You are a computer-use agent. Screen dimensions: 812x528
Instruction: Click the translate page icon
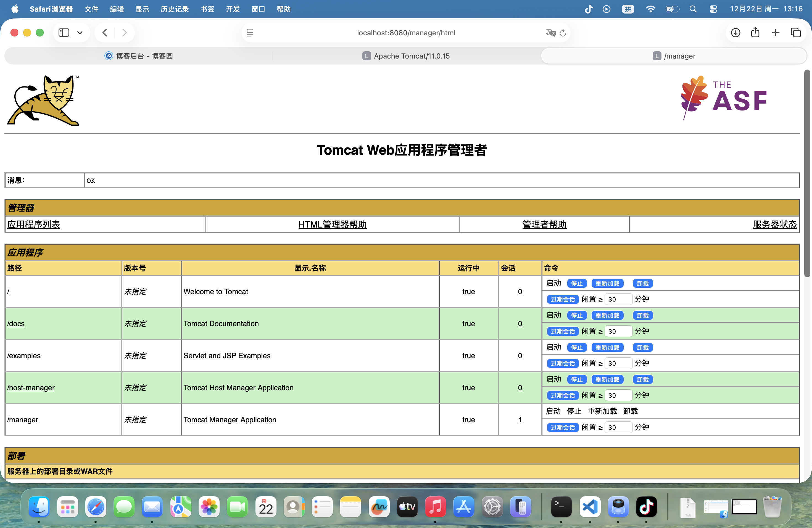(550, 33)
